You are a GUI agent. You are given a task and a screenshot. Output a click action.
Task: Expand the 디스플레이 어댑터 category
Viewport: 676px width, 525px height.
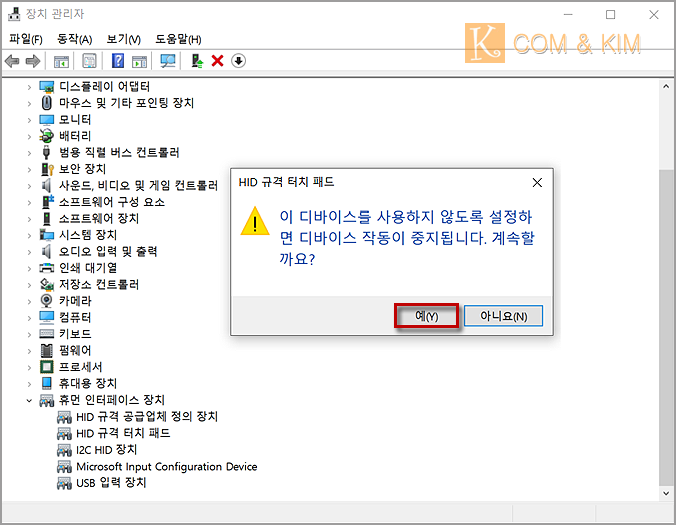[29, 87]
